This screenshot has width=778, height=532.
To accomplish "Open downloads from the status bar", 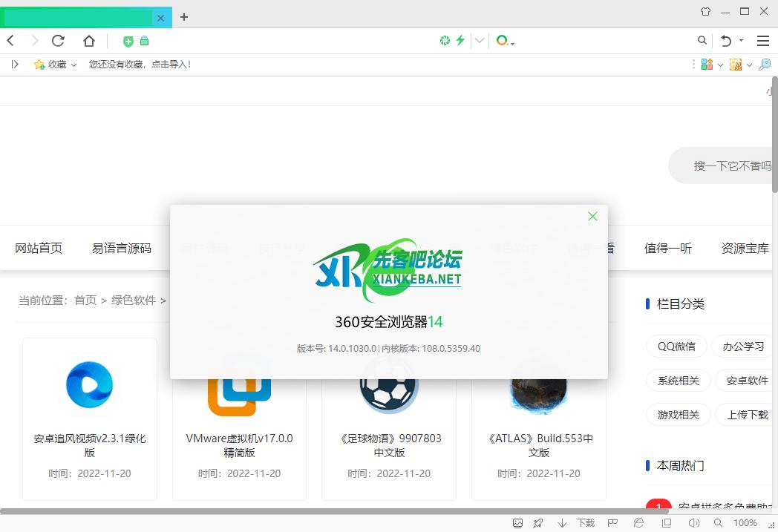I will point(578,523).
